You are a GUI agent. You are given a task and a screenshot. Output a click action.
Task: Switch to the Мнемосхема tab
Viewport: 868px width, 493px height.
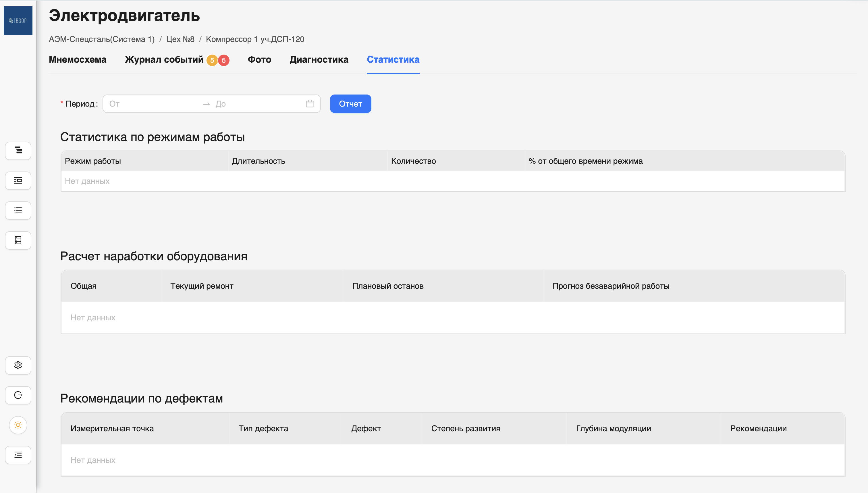78,59
